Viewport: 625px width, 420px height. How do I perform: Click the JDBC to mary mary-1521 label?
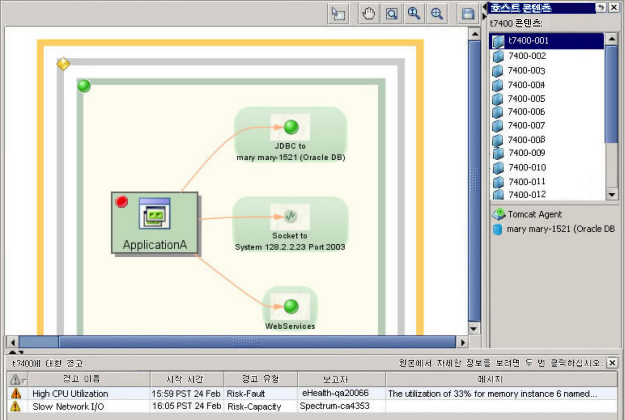[291, 152]
